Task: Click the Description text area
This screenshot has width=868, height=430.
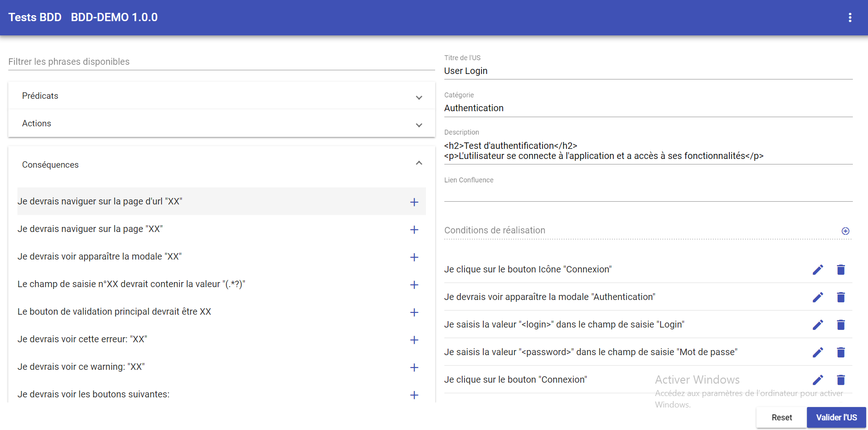Action: [x=648, y=151]
